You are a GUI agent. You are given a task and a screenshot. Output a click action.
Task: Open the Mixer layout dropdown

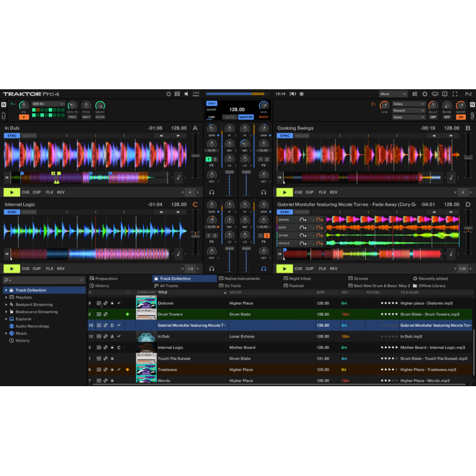[x=393, y=94]
